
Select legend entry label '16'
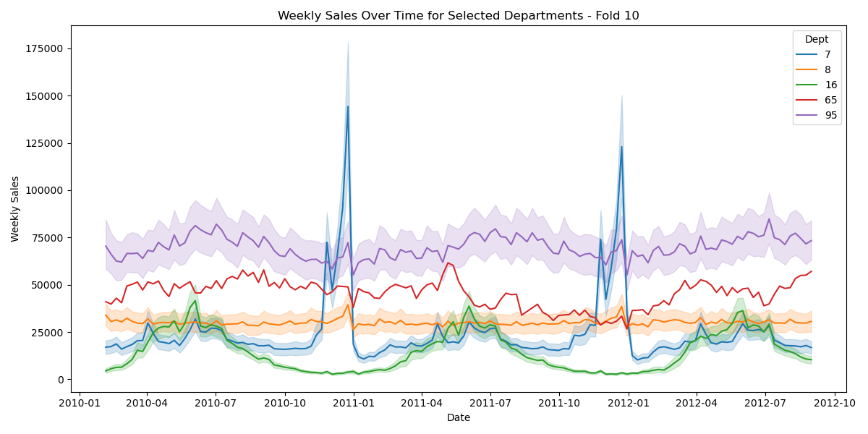tap(831, 85)
